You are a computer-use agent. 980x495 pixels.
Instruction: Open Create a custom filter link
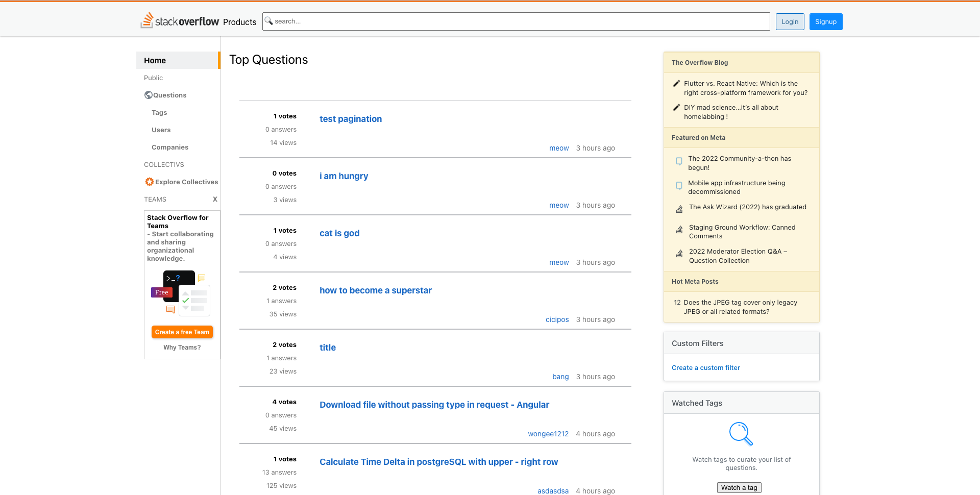pos(706,367)
